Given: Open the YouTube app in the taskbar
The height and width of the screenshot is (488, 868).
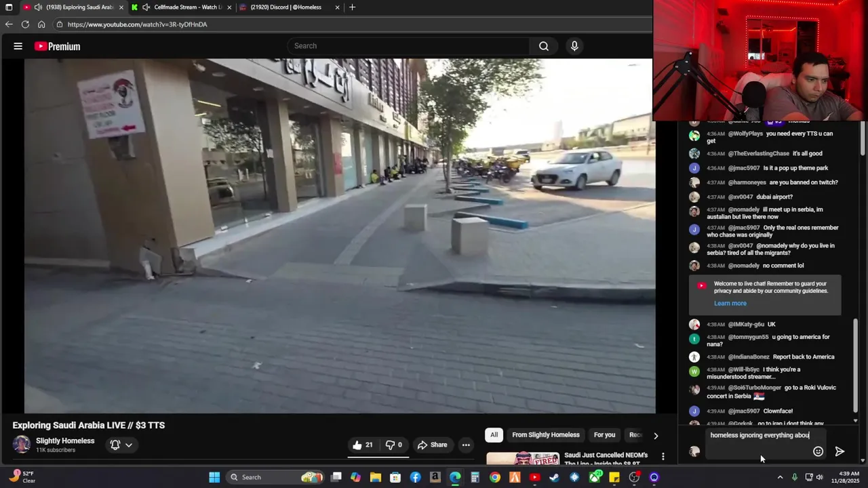Looking at the screenshot, I should [534, 477].
